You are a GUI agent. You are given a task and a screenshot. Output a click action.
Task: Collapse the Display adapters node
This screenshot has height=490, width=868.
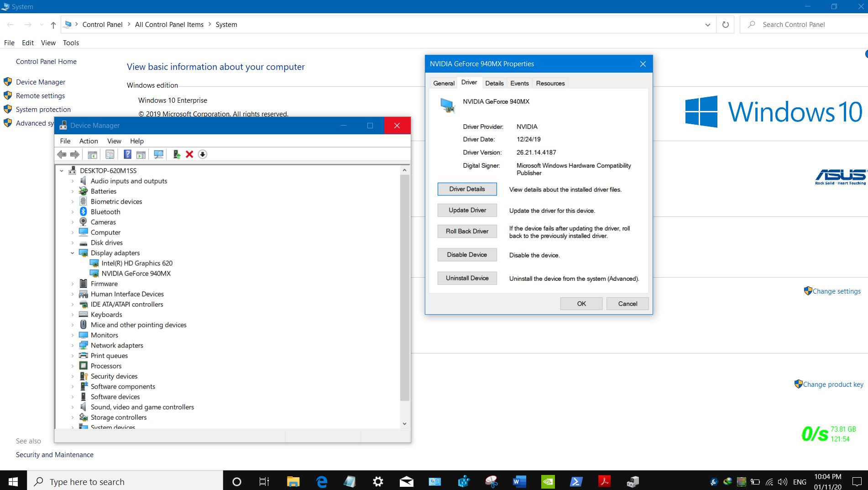(73, 253)
